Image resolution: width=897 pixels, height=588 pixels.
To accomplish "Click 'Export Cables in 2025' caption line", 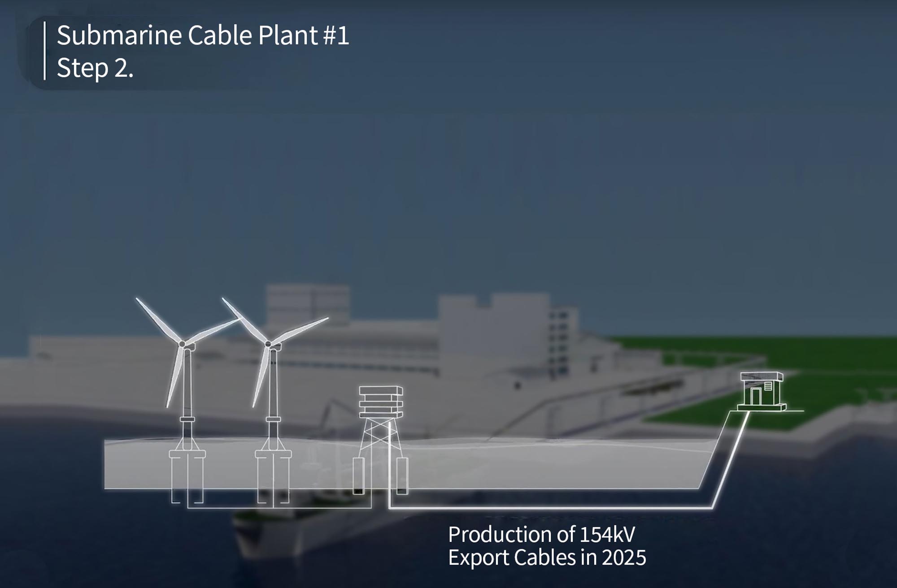I will click(x=547, y=558).
